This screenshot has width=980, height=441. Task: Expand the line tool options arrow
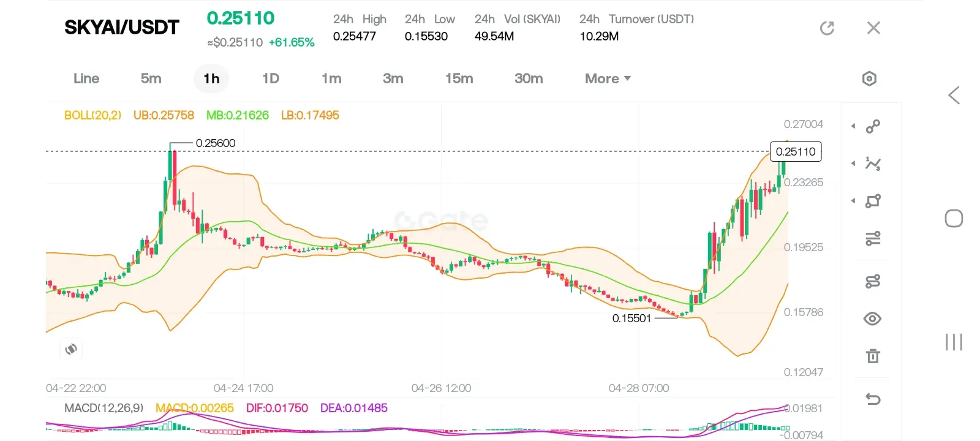pyautogui.click(x=853, y=126)
